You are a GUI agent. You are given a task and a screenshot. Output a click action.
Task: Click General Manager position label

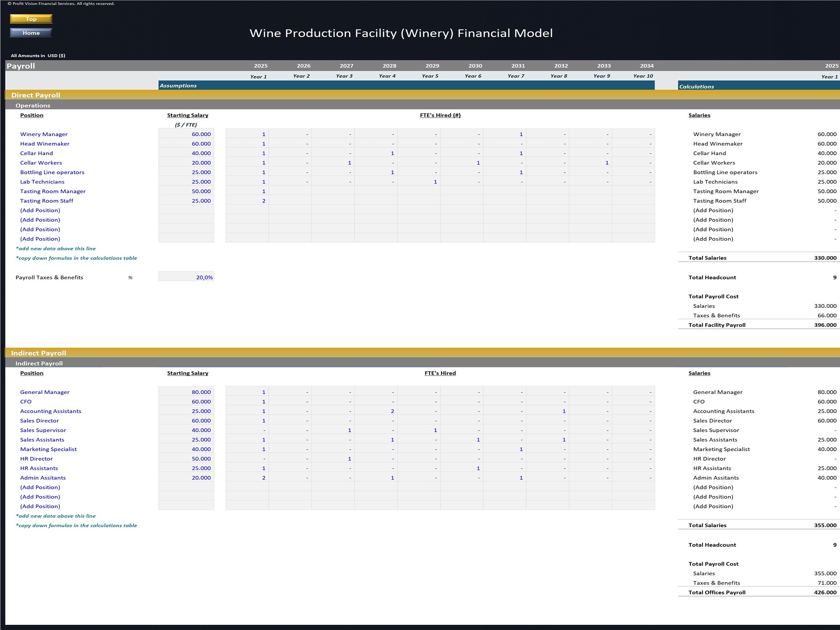[x=45, y=392]
